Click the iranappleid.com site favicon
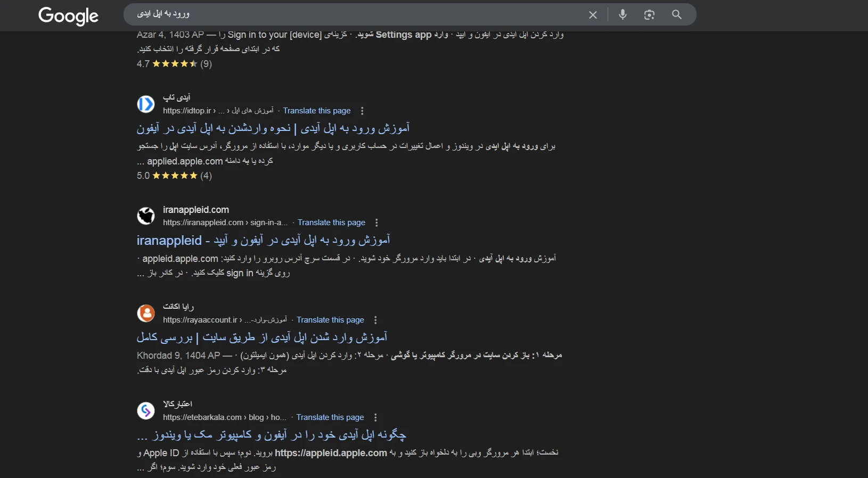 (146, 216)
